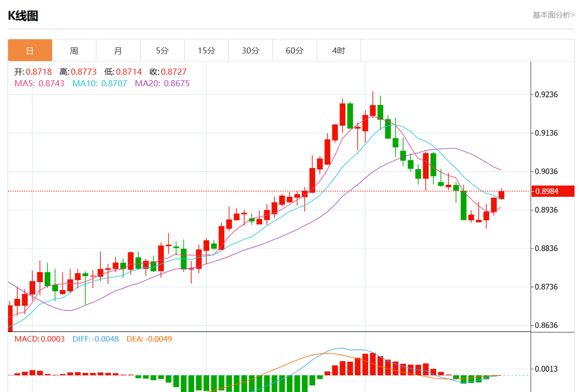Click the MA20: 0.8675 indicator value
This screenshot has height=392, width=579.
pos(162,84)
